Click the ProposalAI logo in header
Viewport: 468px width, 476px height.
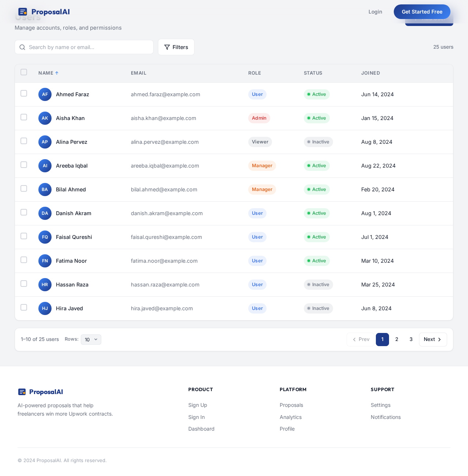(x=44, y=12)
